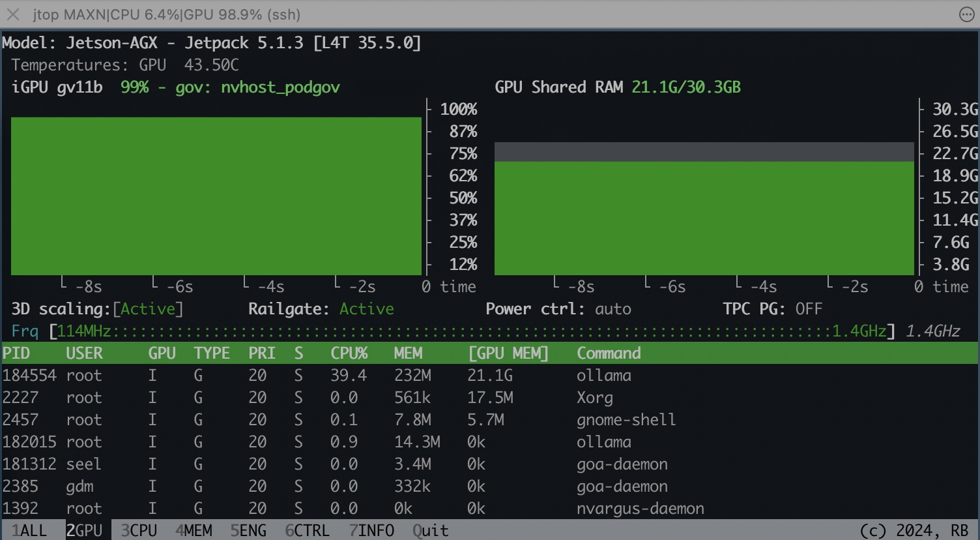980x540 pixels.
Task: Sort by the GPU MEM column header
Action: tap(508, 353)
